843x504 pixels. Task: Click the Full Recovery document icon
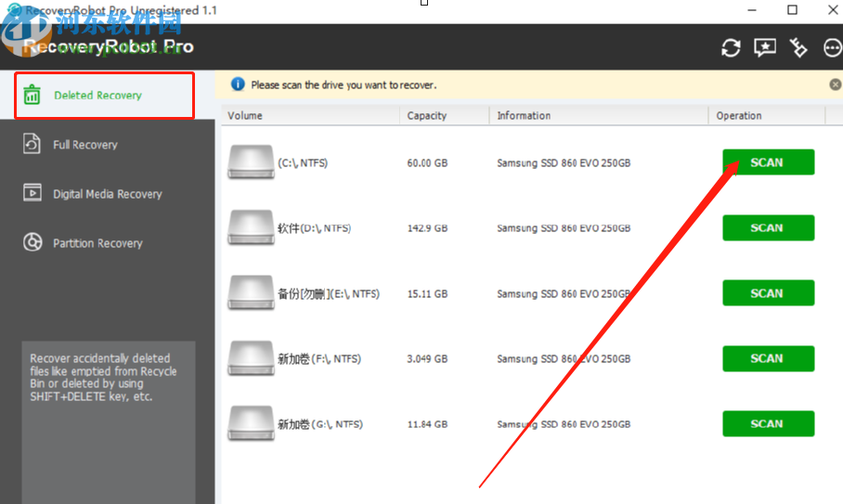click(x=32, y=144)
